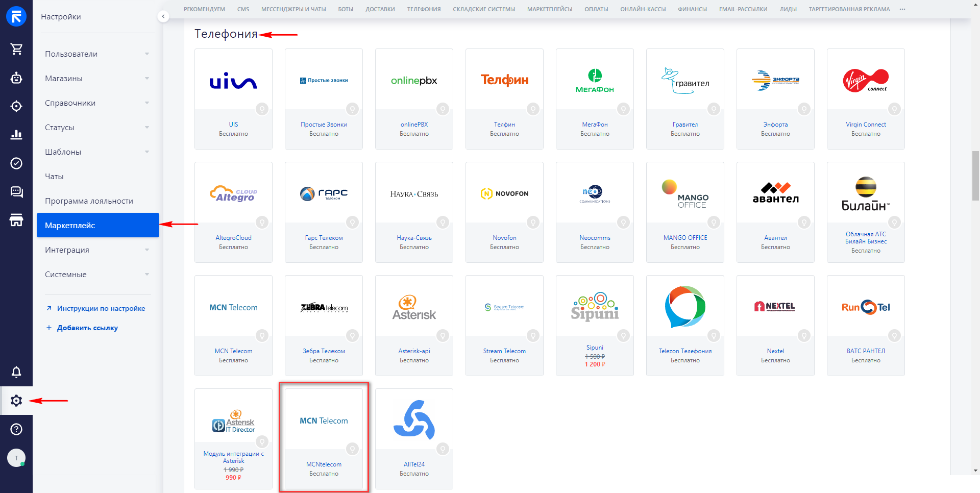980x493 pixels.
Task: Open Программа лояльности settings item
Action: pyautogui.click(x=97, y=201)
